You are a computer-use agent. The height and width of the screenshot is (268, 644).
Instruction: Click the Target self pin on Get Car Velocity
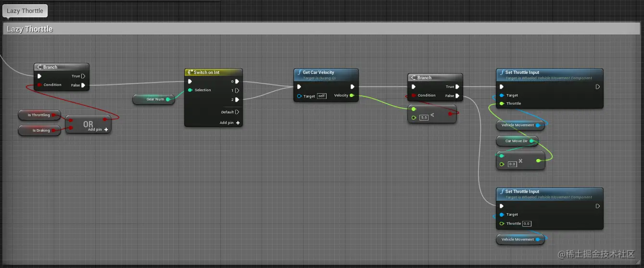click(299, 96)
